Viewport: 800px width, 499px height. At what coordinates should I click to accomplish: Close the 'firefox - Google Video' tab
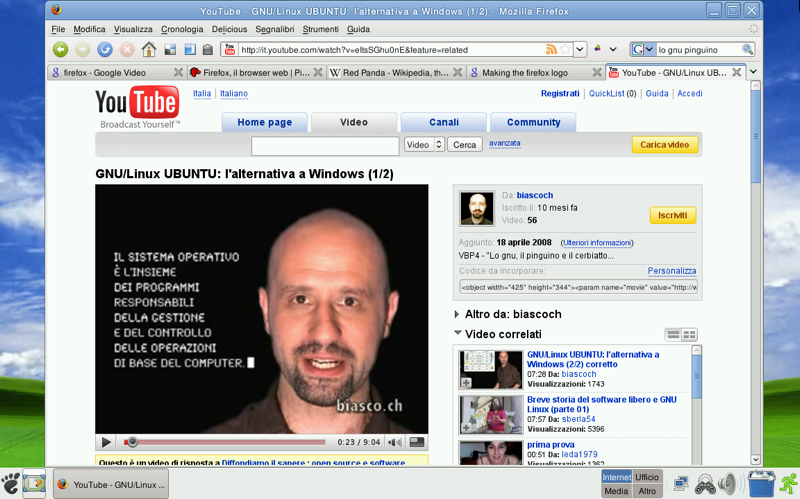pos(178,72)
